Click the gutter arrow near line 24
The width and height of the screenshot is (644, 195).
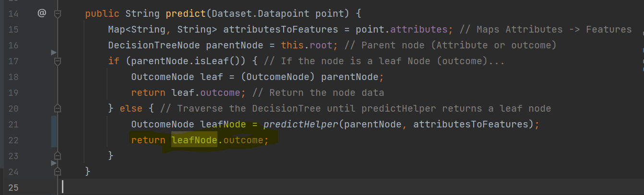pos(54,163)
